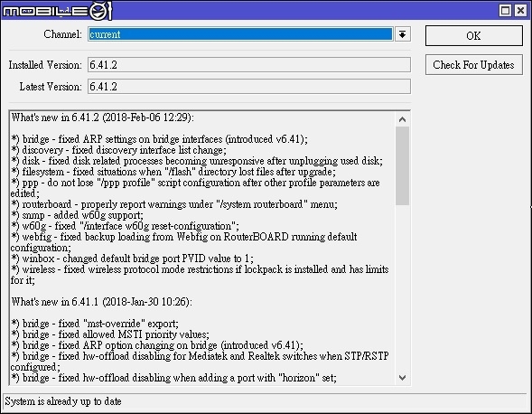Viewport: 532px width, 414px height.
Task: Click the "w60g - fixed" reset-configuration line
Action: pyautogui.click(x=125, y=226)
